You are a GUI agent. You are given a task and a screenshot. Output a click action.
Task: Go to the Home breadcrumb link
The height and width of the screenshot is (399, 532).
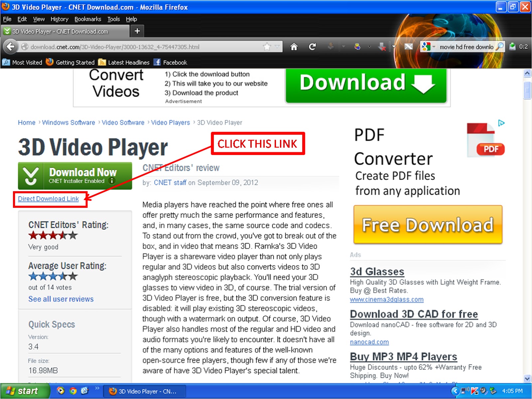[x=27, y=122]
